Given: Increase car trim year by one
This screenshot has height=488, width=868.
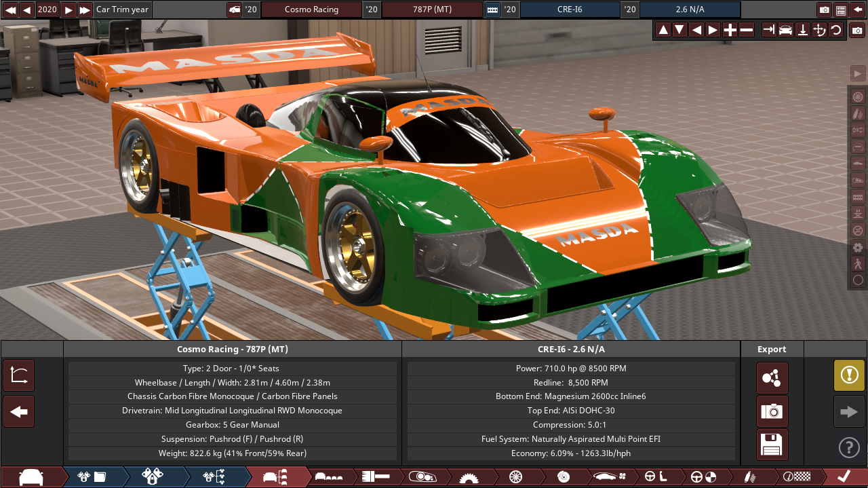Looking at the screenshot, I should coord(68,10).
